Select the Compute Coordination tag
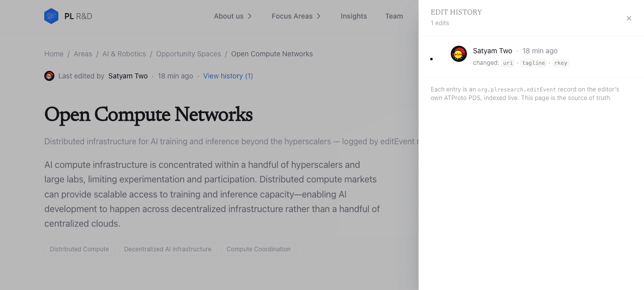This screenshot has height=290, width=644. point(259,249)
